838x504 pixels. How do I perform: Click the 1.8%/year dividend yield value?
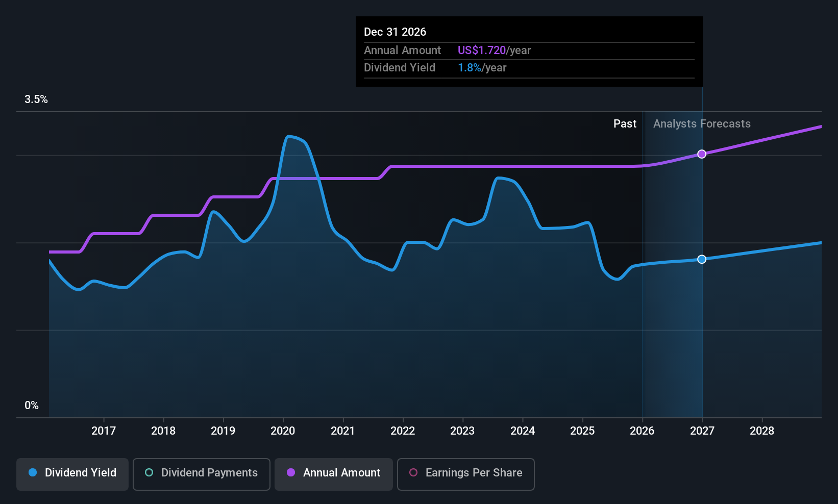482,68
